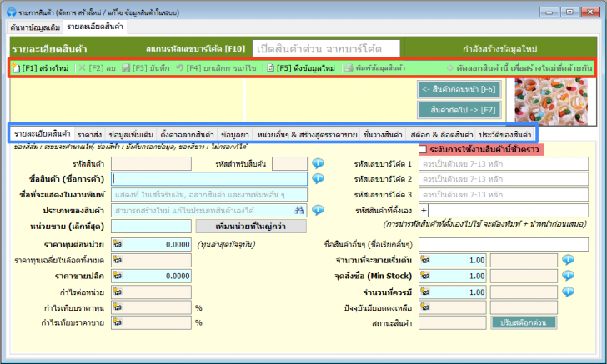Open the ราคาส่ง tab
Viewport: 607px width, 364px height.
point(89,135)
